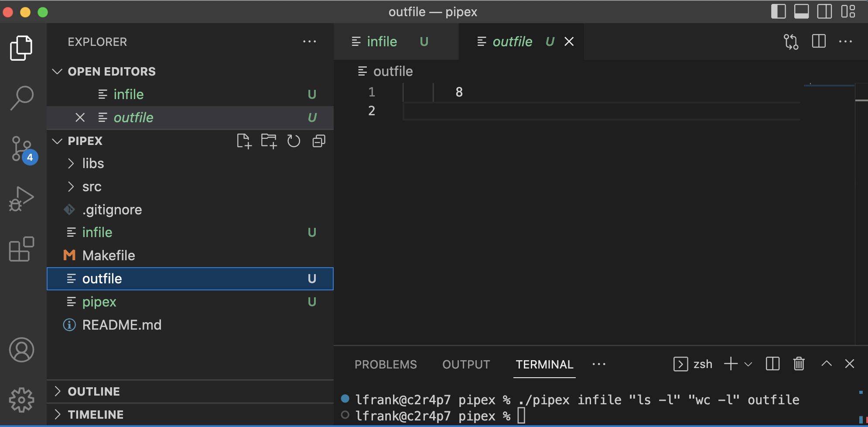
Task: Click the New Folder icon in PIPEX
Action: [269, 141]
